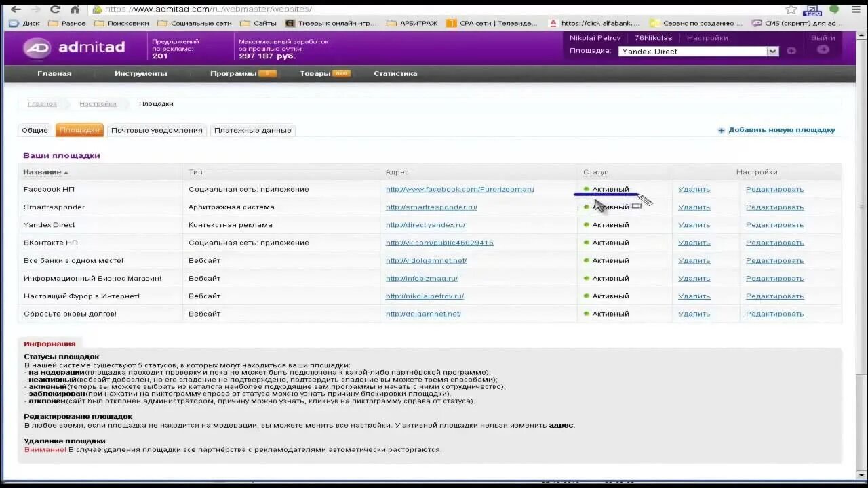Delete the Facebook НП platform
This screenshot has height=488, width=868.
pyautogui.click(x=694, y=189)
